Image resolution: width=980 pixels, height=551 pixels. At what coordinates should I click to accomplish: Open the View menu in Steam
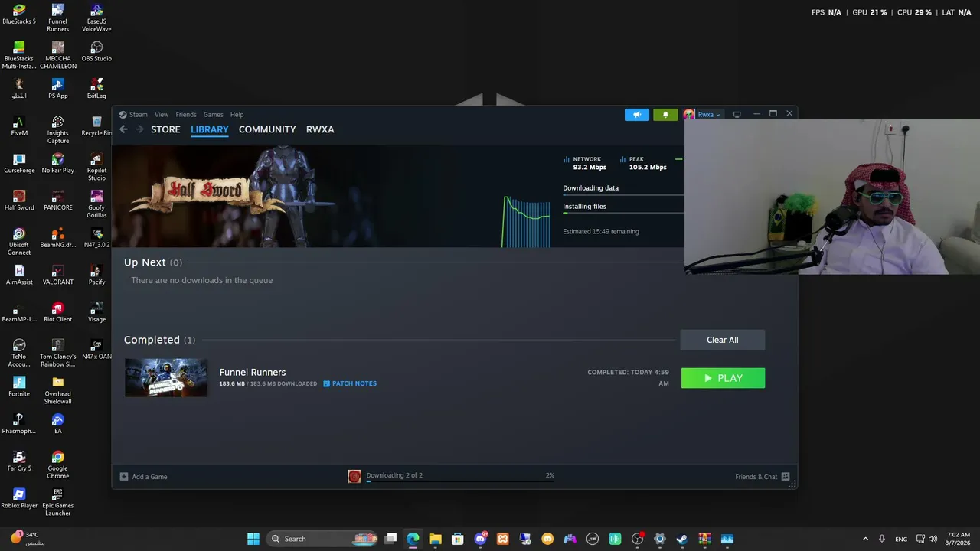click(x=162, y=115)
